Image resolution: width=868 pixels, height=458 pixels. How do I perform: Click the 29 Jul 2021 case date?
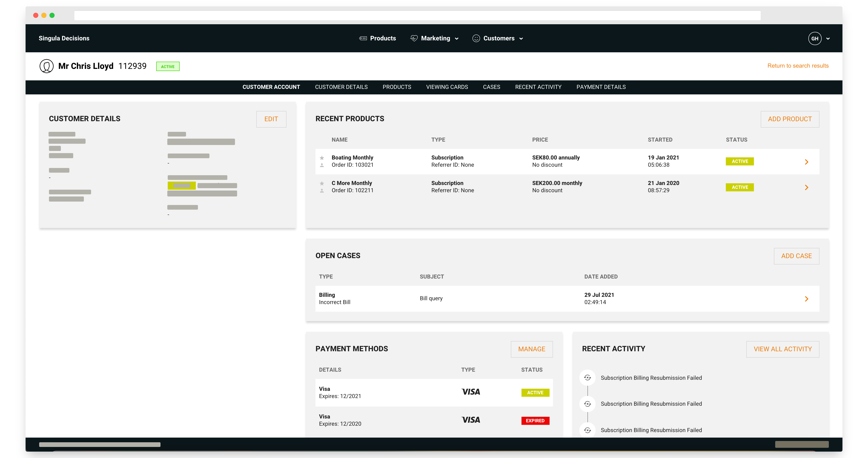[x=599, y=295]
